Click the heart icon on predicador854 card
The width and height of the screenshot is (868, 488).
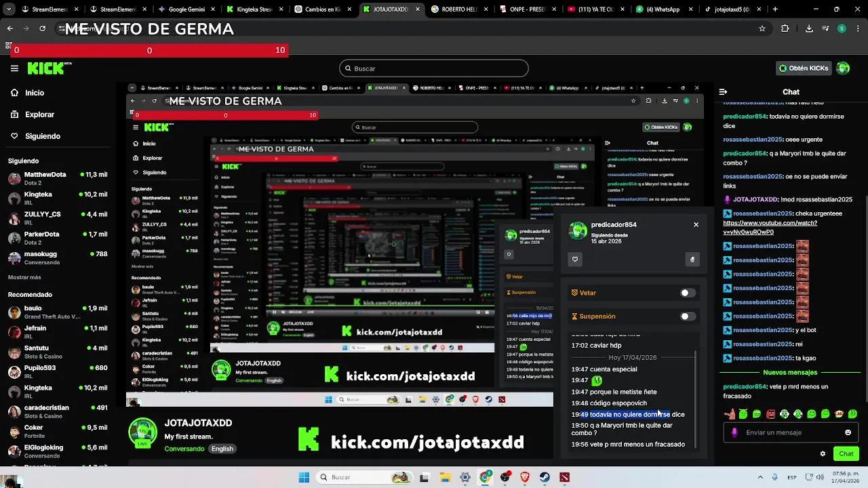tap(575, 259)
